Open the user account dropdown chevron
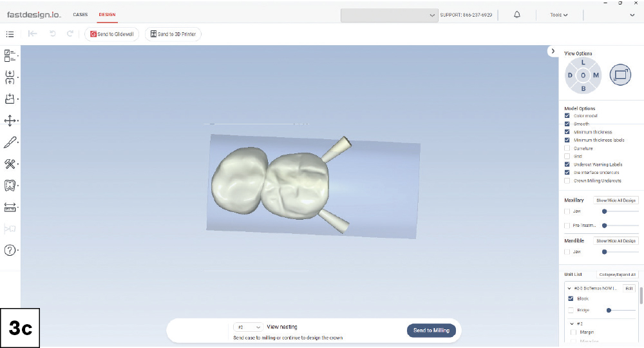Screen dimensions: 644x348 (632, 15)
